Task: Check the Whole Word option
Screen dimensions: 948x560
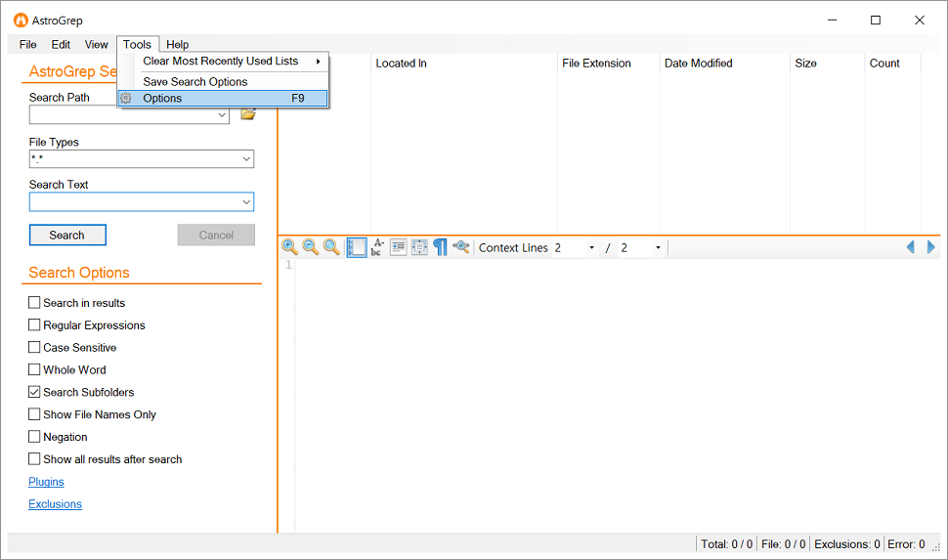Action: pyautogui.click(x=34, y=369)
